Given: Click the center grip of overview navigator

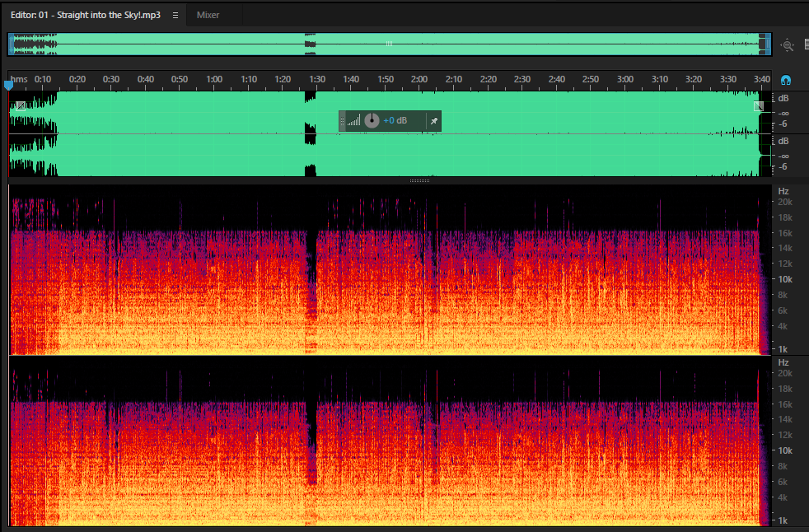Looking at the screenshot, I should [390, 44].
